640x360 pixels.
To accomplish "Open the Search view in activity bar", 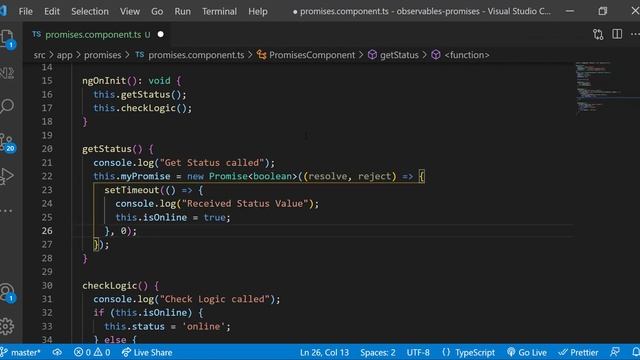I will [x=7, y=106].
